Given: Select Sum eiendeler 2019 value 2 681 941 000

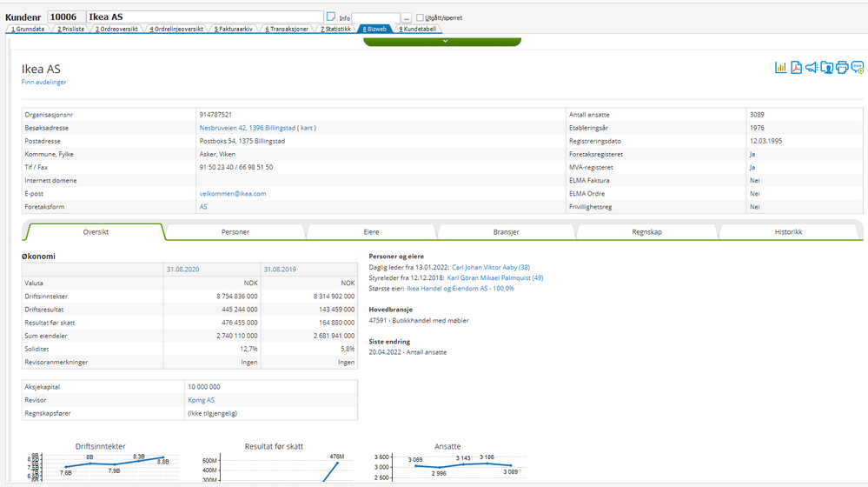Looking at the screenshot, I should point(335,336).
